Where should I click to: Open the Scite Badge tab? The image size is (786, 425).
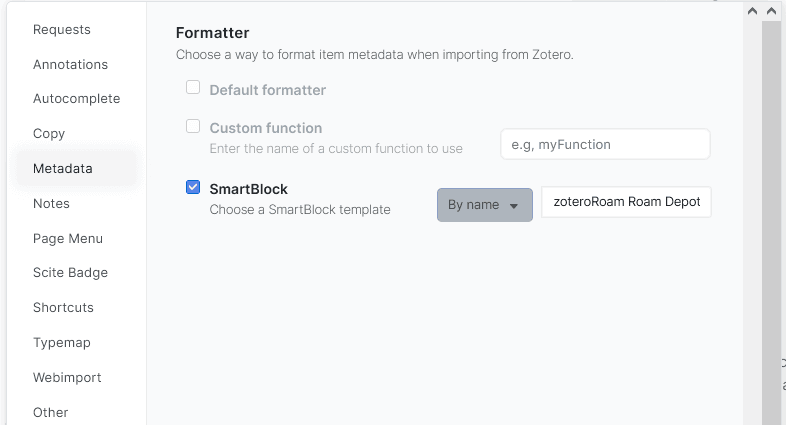click(70, 273)
